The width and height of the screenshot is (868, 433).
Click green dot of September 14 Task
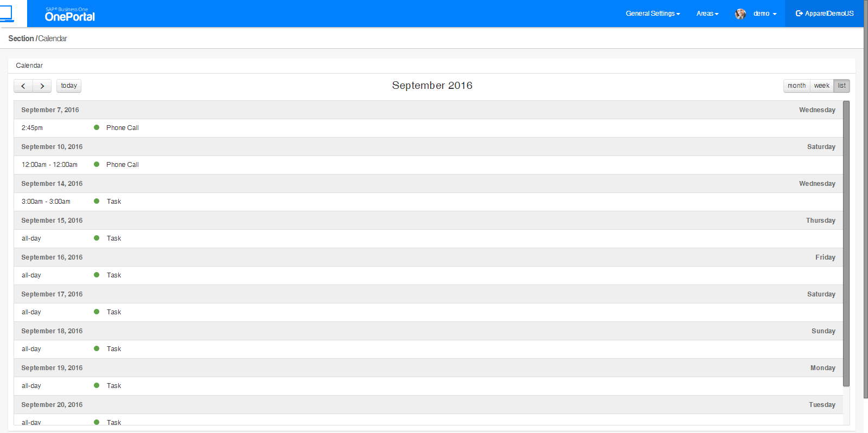[x=97, y=202]
